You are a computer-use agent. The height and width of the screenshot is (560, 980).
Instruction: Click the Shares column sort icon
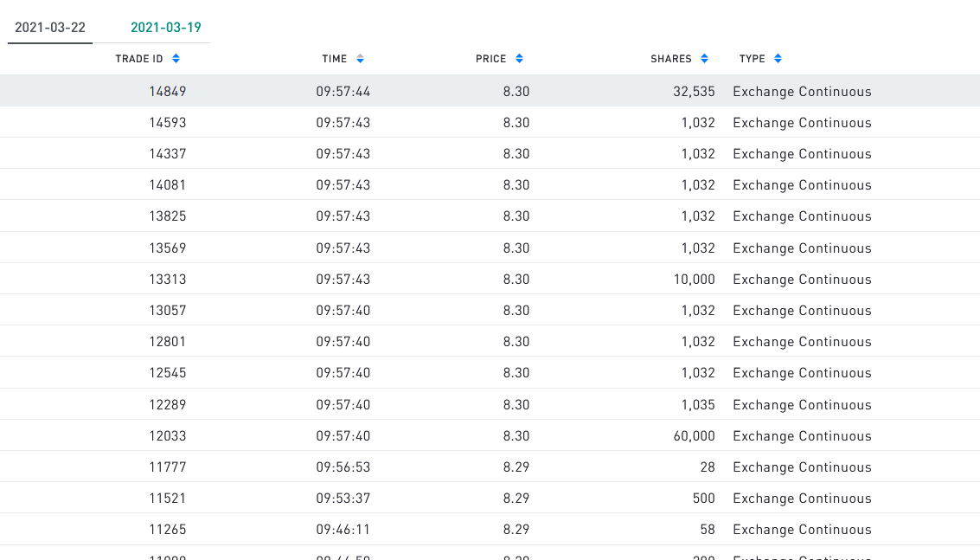(704, 59)
